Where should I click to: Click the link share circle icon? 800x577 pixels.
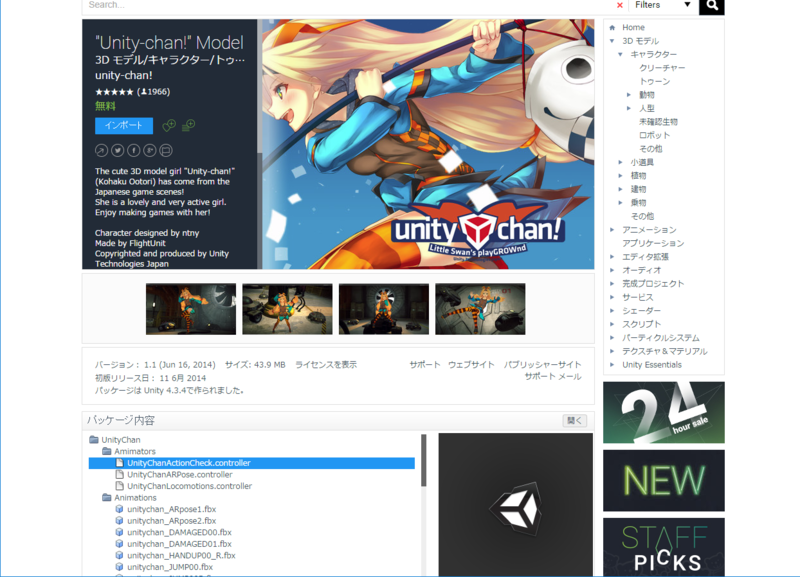102,150
